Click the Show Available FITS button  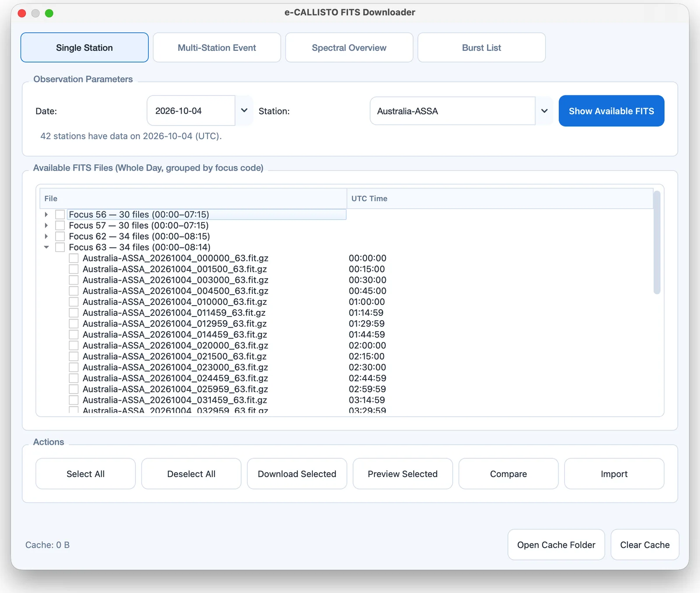tap(611, 111)
